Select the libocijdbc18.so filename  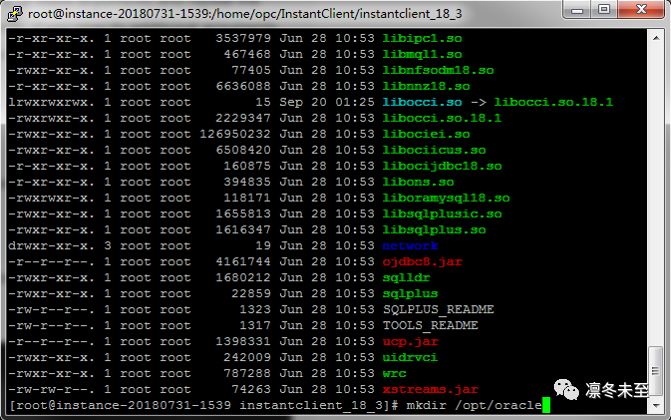coord(442,166)
